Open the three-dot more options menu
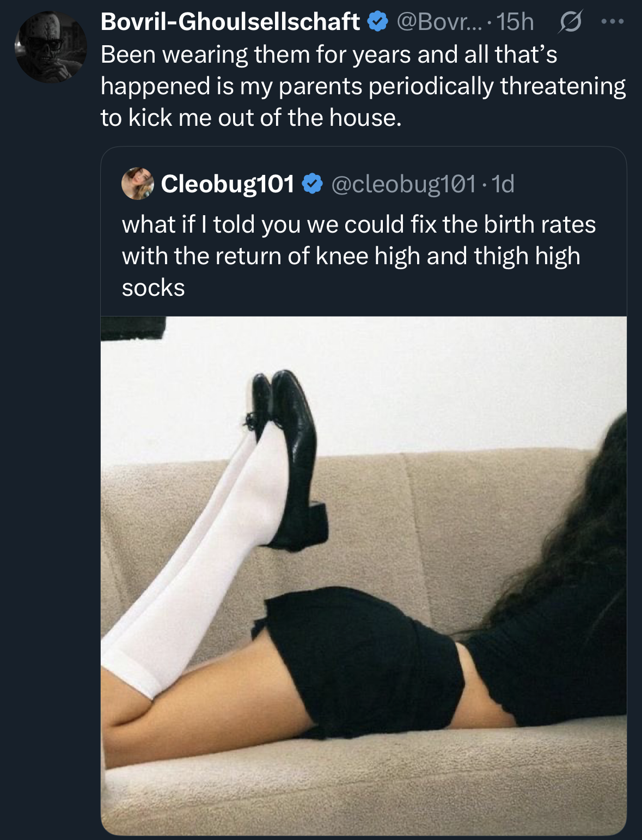This screenshot has height=840, width=642. [613, 22]
